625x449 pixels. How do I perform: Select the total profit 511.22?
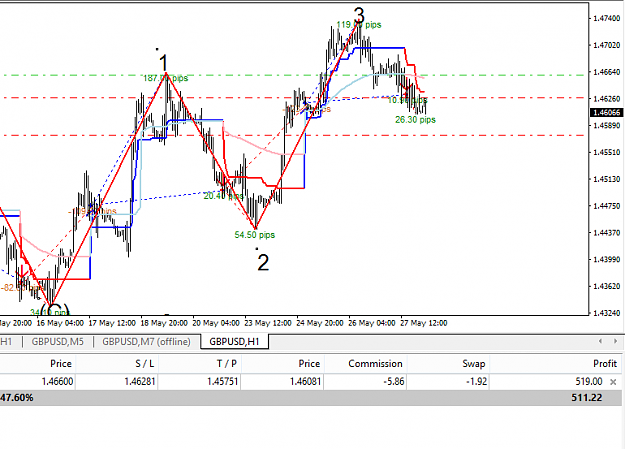[586, 398]
